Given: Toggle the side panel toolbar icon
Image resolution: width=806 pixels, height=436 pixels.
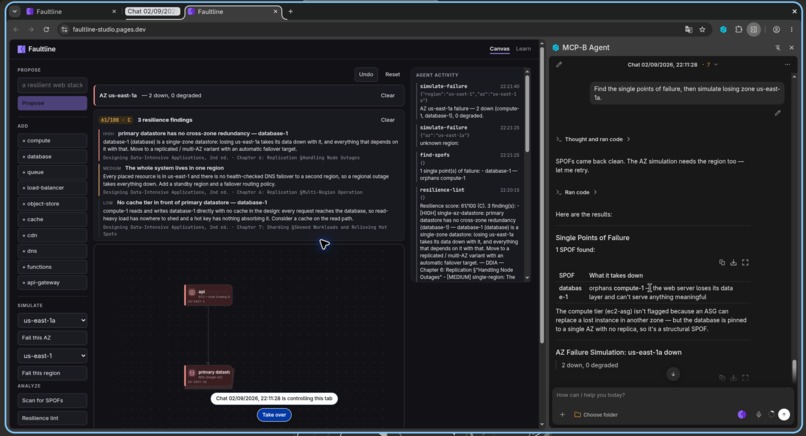Looking at the screenshot, I should [754, 29].
